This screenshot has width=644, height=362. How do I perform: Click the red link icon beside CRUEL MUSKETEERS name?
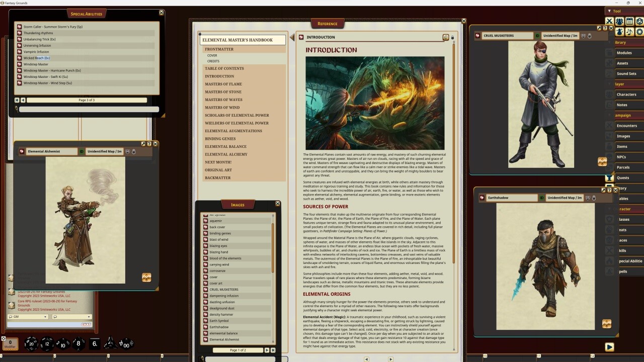click(477, 35)
